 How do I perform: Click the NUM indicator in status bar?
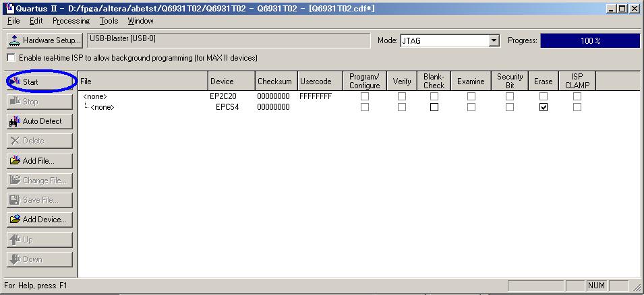(596, 286)
